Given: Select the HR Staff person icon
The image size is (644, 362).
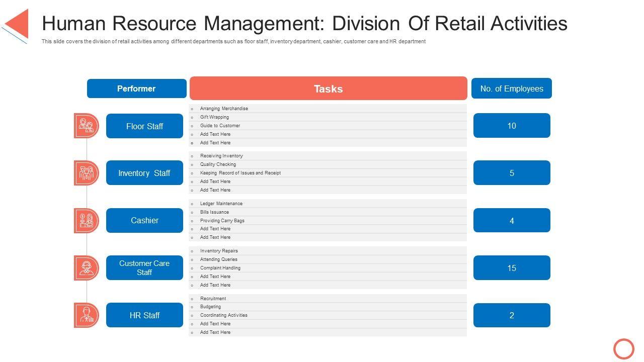Looking at the screenshot, I should point(86,315).
